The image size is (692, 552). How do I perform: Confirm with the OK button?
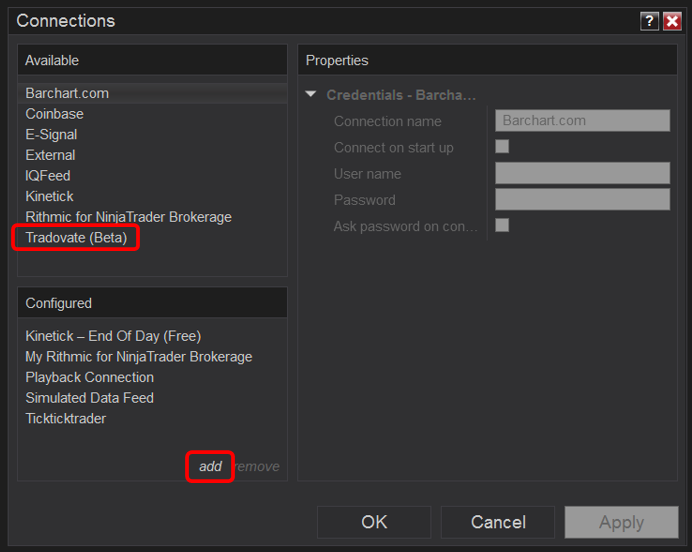[x=374, y=522]
